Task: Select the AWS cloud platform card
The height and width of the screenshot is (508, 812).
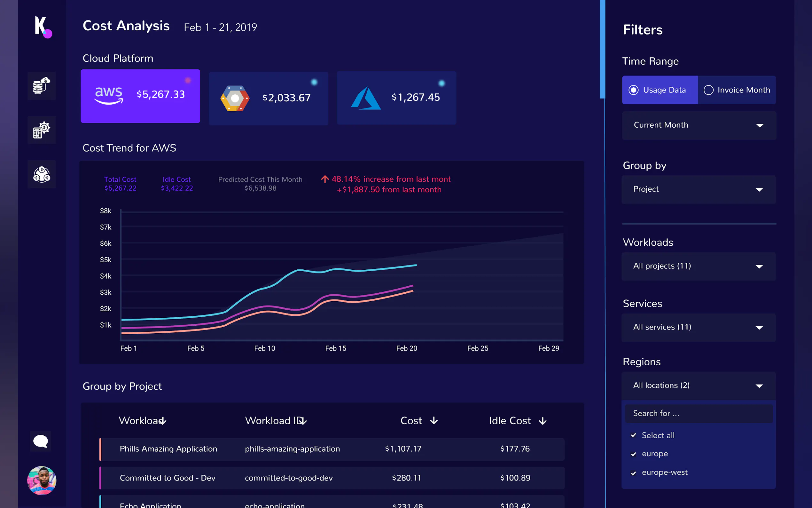Action: 140,96
